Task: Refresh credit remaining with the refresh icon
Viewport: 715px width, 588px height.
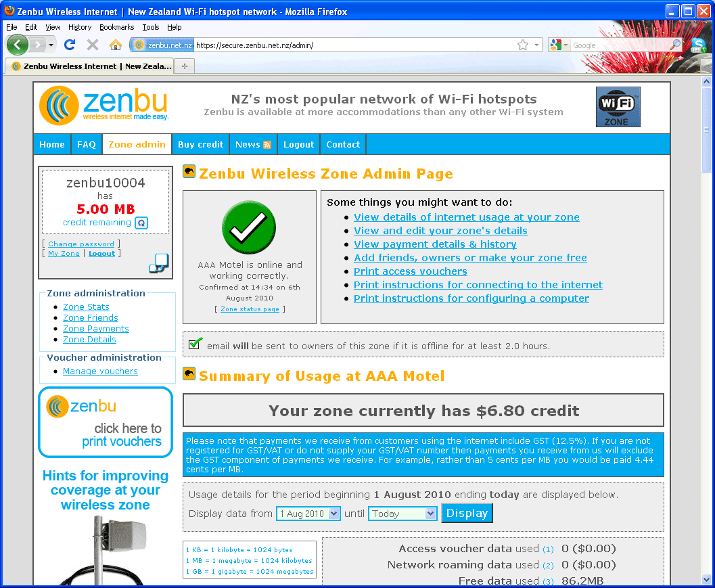Action: [x=141, y=223]
